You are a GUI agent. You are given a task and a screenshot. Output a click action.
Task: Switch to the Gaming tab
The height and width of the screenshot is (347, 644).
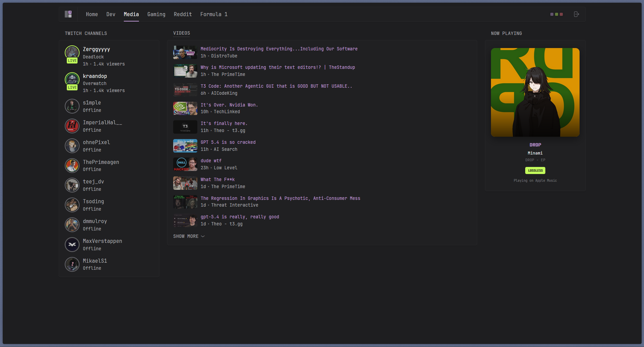156,14
